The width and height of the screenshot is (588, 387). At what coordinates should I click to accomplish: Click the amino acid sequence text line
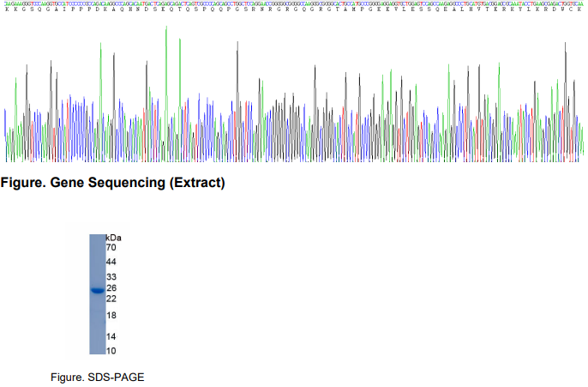(293, 11)
